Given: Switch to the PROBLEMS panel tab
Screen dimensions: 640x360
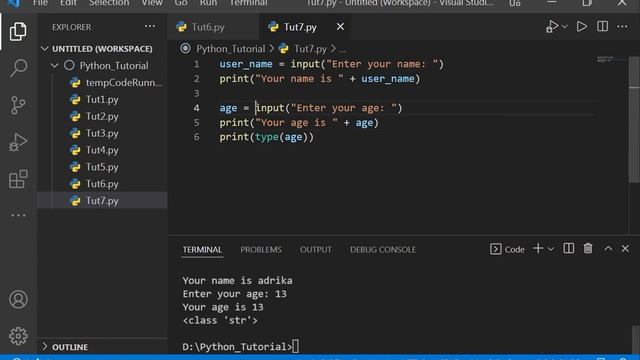Looking at the screenshot, I should pyautogui.click(x=261, y=249).
